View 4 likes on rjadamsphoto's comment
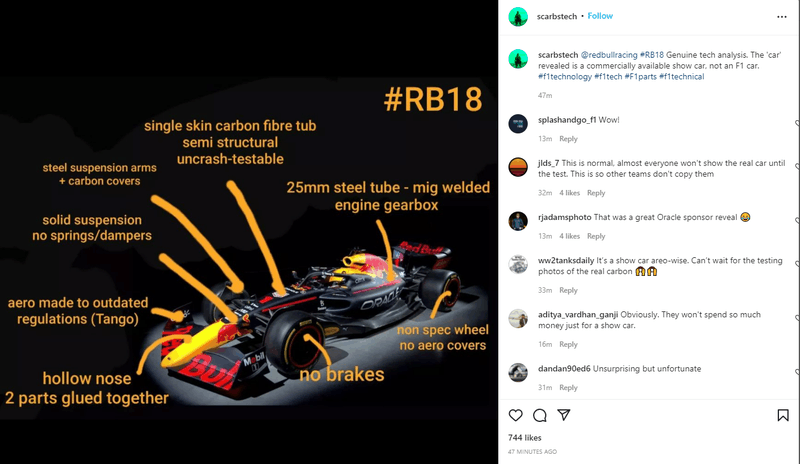 click(569, 236)
